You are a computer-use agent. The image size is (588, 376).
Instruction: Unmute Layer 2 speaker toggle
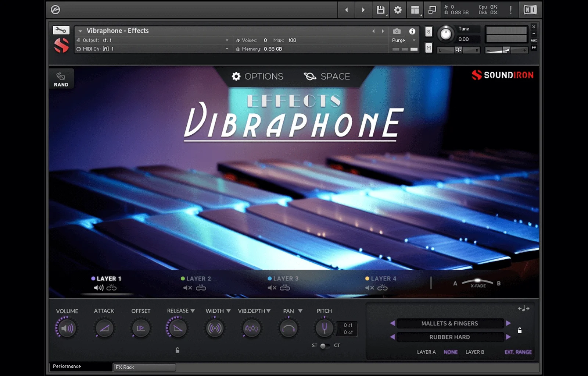(187, 288)
